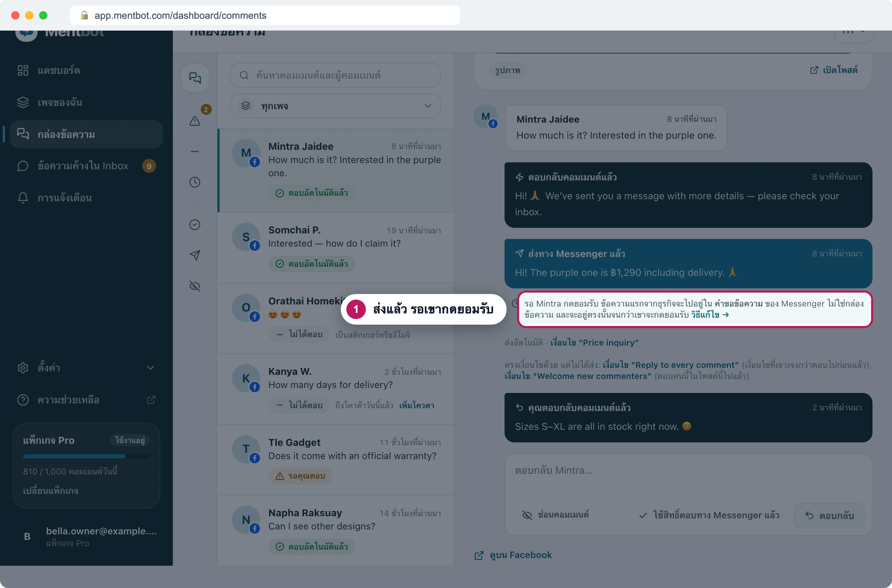The width and height of the screenshot is (892, 588).
Task: Open the ทุกเพจ page dropdown
Action: point(335,106)
